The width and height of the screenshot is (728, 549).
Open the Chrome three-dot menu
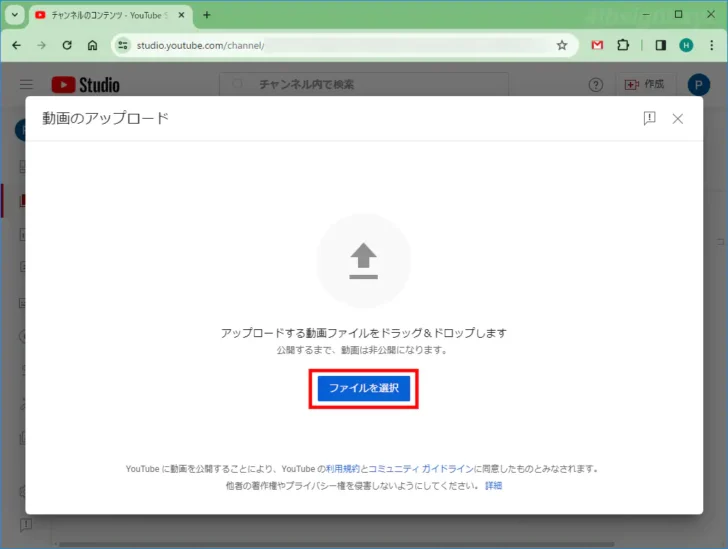click(711, 45)
